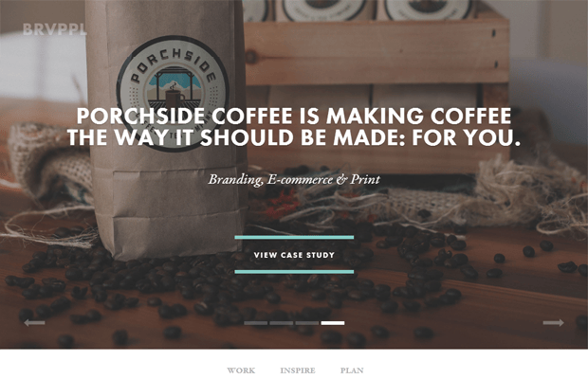Open the WORK menu item
Image resolution: width=588 pixels, height=379 pixels.
pyautogui.click(x=241, y=370)
